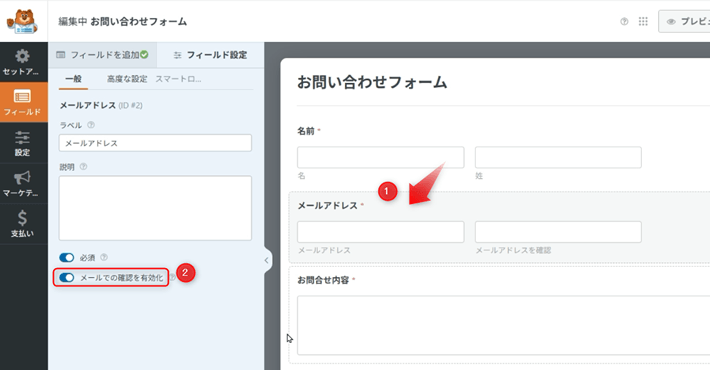Select the 一般 sub-tab
Viewport: 710px width, 370px height.
[x=73, y=79]
